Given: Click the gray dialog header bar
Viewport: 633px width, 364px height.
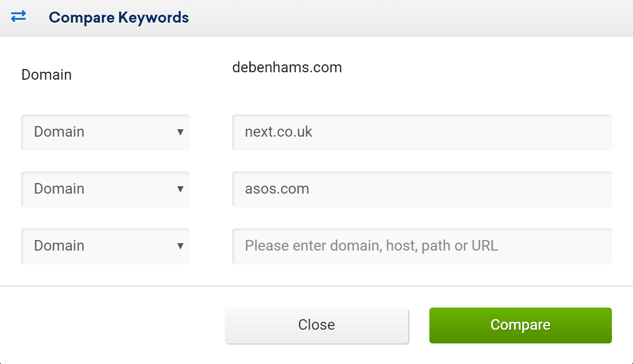Looking at the screenshot, I should [316, 18].
